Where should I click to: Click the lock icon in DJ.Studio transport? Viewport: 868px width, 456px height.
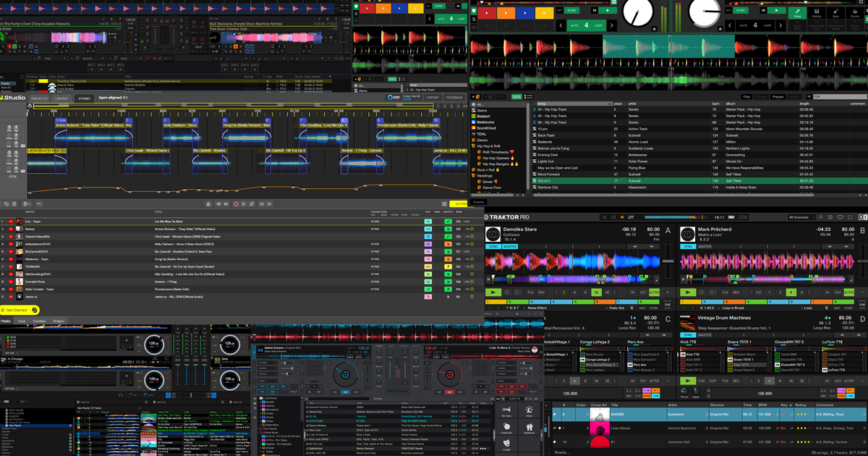click(x=208, y=203)
